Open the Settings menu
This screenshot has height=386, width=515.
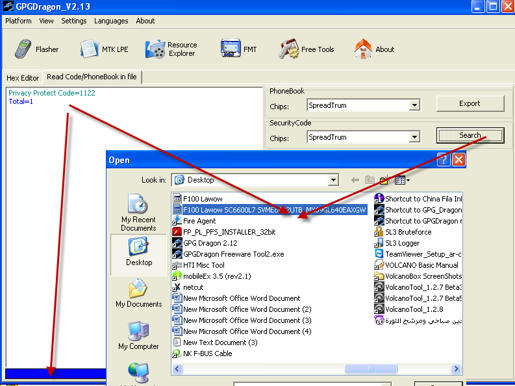click(x=74, y=21)
